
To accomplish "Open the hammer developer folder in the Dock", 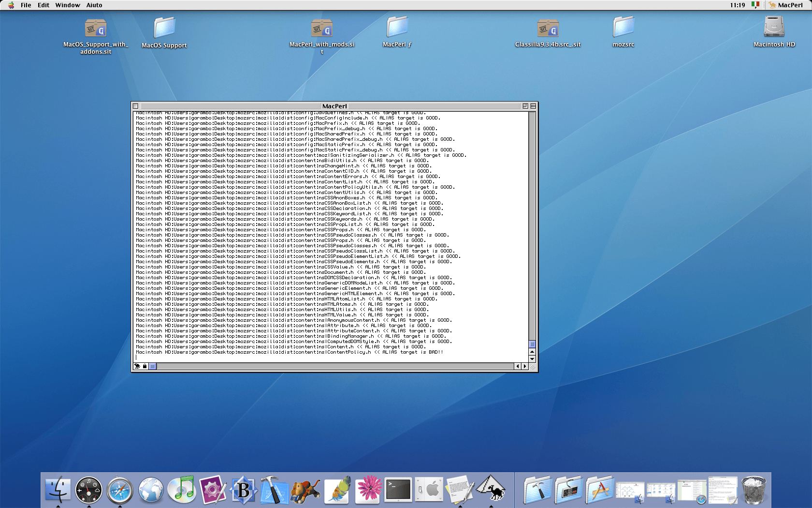I will (x=538, y=490).
